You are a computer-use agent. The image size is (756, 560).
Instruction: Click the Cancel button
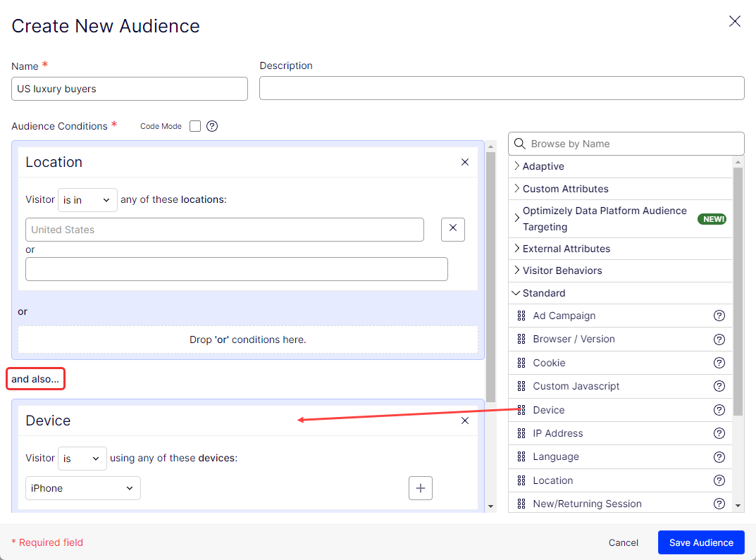point(623,542)
